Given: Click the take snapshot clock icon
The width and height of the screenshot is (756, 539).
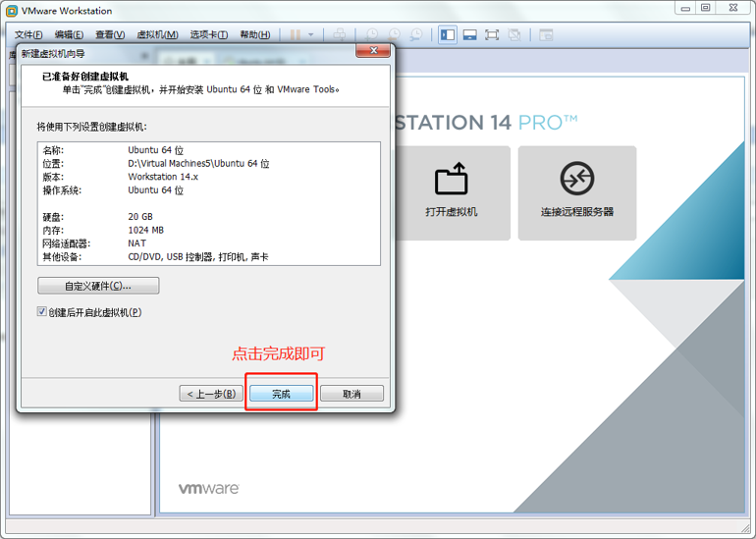Looking at the screenshot, I should (x=372, y=34).
